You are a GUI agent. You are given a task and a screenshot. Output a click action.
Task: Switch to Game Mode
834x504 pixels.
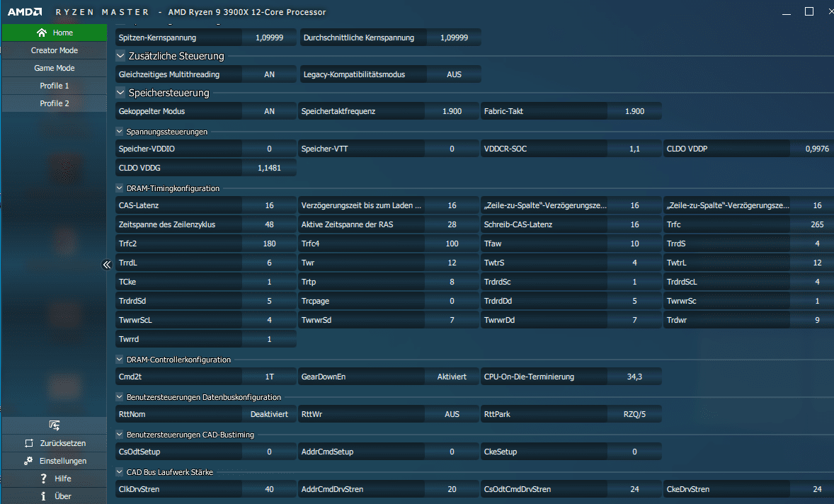click(x=55, y=68)
